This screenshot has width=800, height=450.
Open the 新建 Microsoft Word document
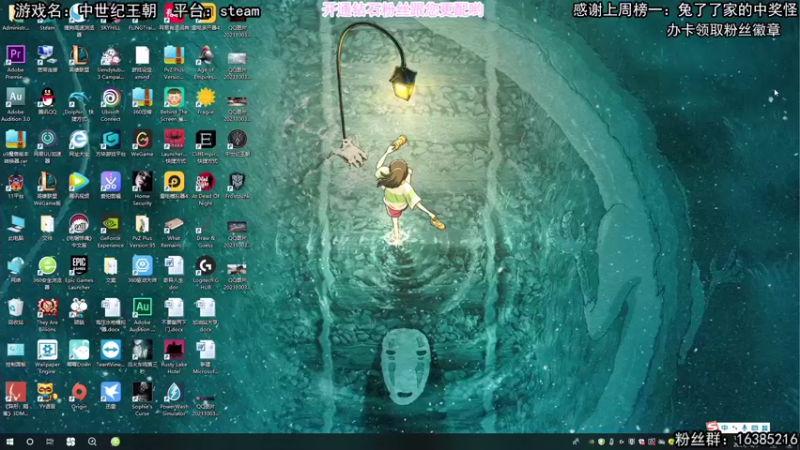coord(206,351)
